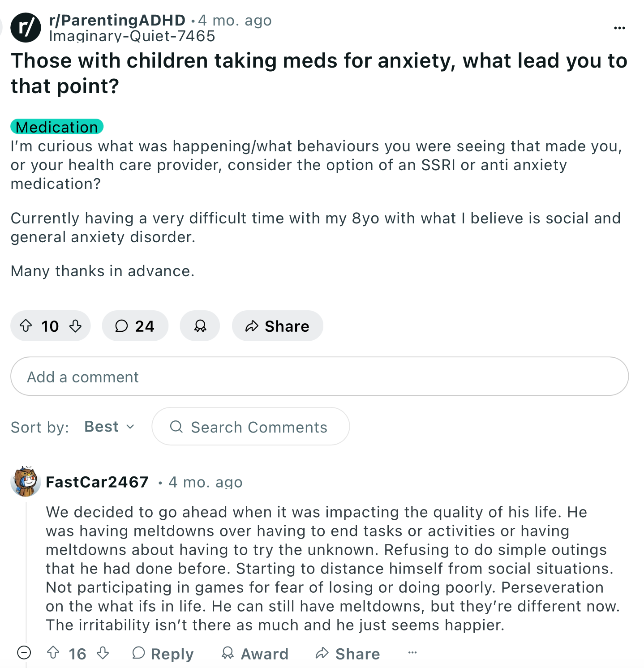Open more options on FastCar2467's comment

(412, 652)
